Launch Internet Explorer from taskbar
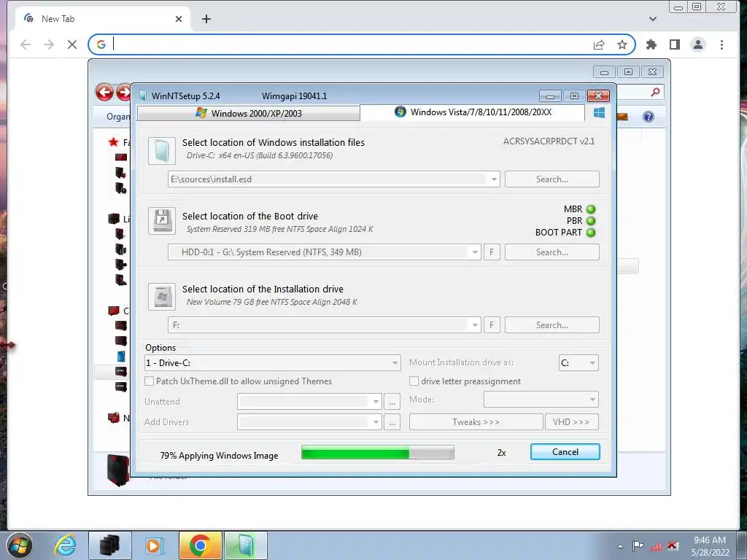Image resolution: width=747 pixels, height=560 pixels. click(65, 545)
